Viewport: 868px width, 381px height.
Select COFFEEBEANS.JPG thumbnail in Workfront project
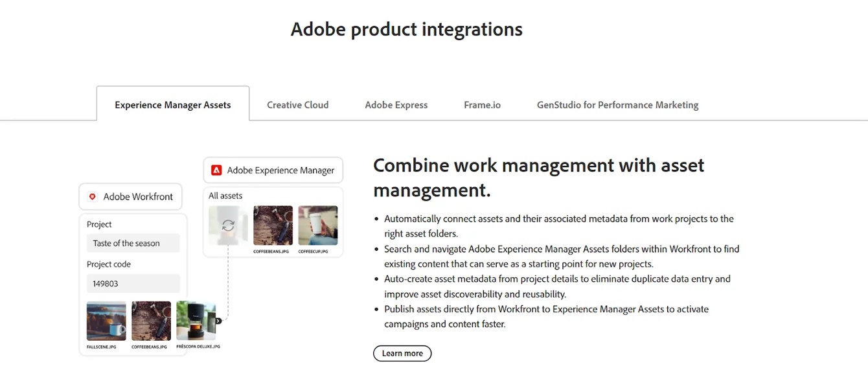coord(152,321)
